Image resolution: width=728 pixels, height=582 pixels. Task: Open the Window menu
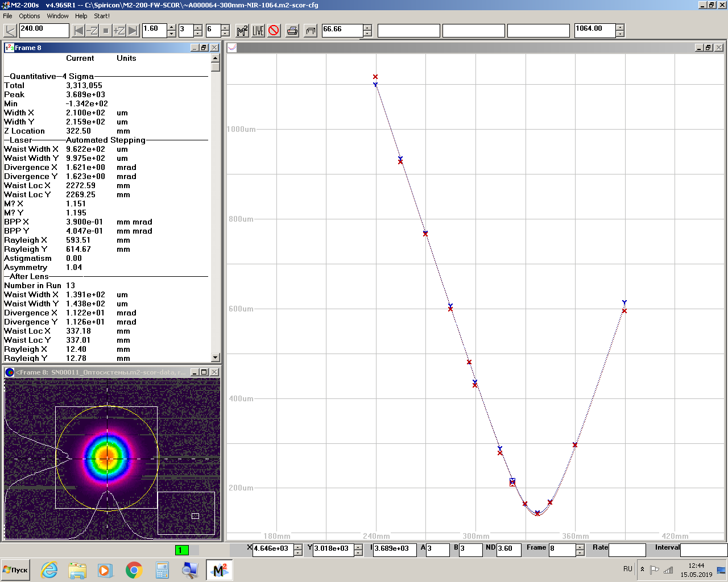coord(57,16)
